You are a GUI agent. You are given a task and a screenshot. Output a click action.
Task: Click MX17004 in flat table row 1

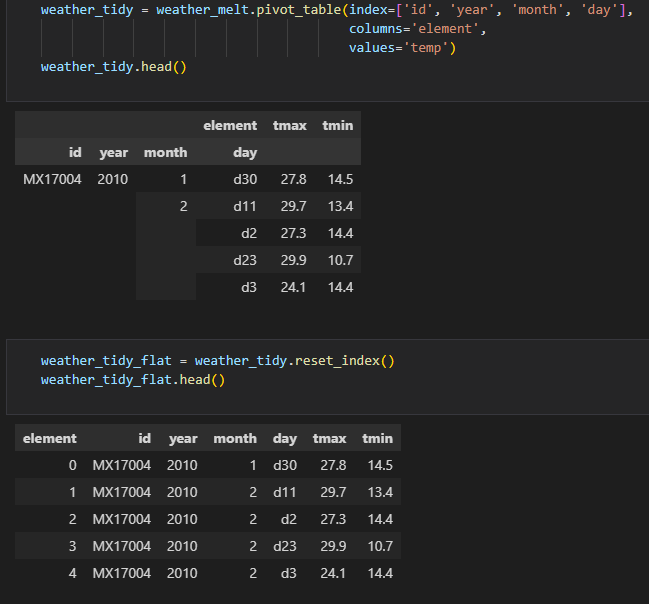[x=122, y=492]
